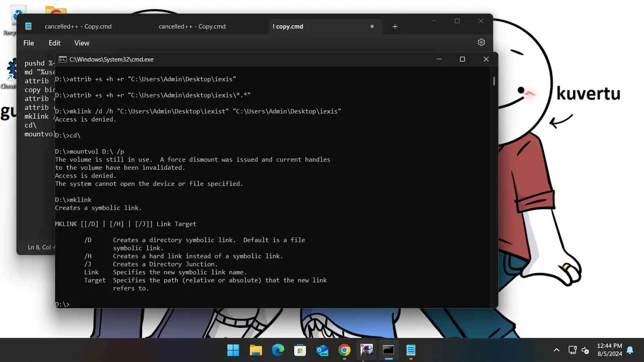
Task: Select the ! copy.cmd tab
Action: click(x=288, y=27)
